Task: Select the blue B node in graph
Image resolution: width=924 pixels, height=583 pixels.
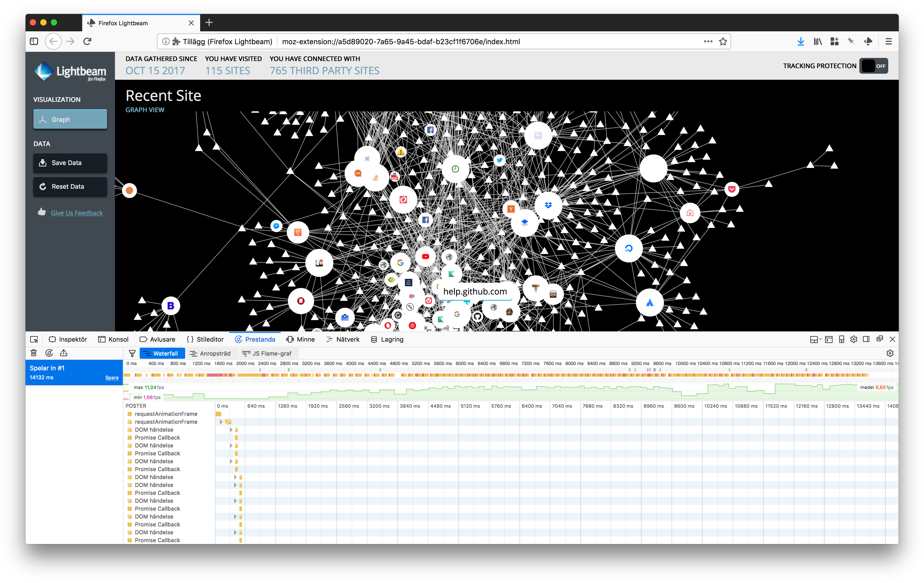Action: 171,306
